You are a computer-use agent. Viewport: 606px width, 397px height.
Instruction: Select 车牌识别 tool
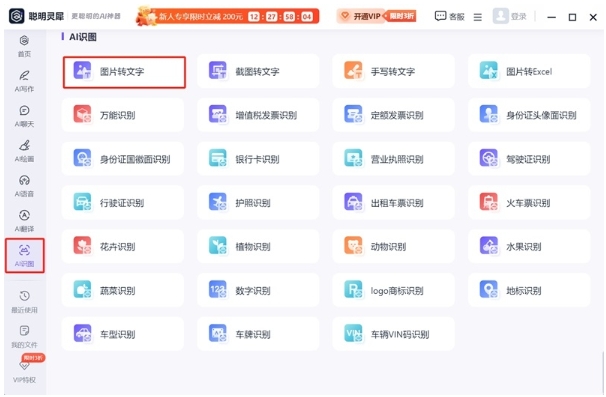pyautogui.click(x=258, y=334)
